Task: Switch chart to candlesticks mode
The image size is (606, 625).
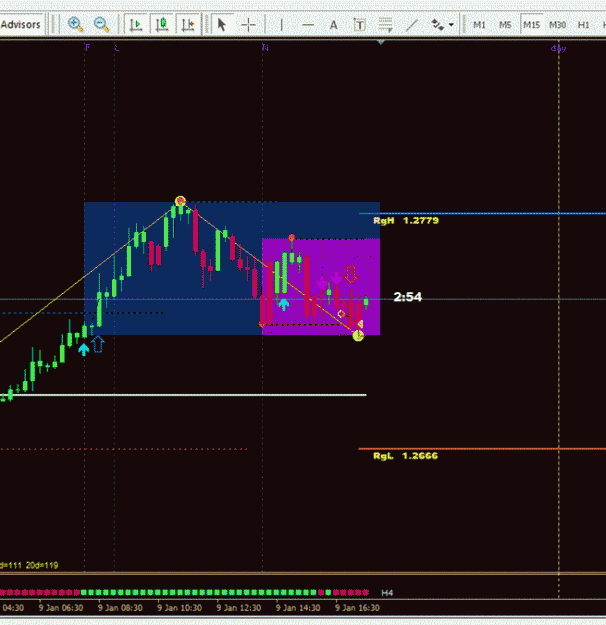Action: coord(161,25)
